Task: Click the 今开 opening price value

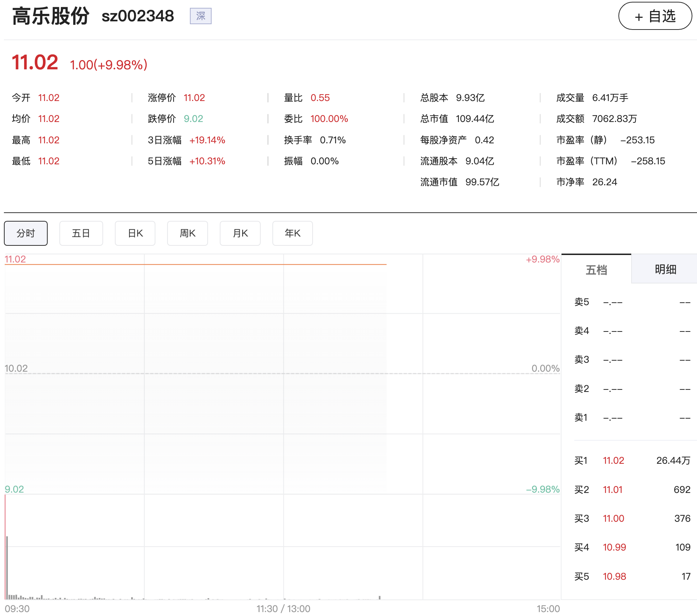Action: pos(49,98)
